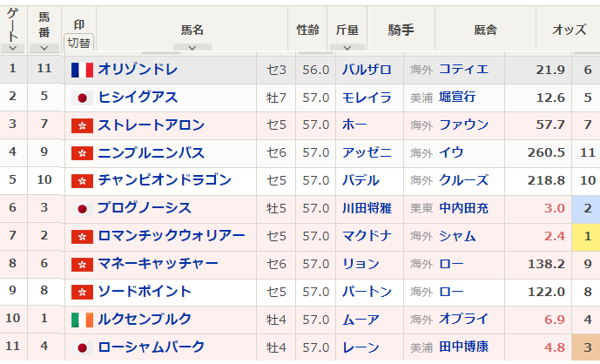Sort by horse number using 馬番 arrow
This screenshot has width=600, height=364.
click(x=44, y=48)
